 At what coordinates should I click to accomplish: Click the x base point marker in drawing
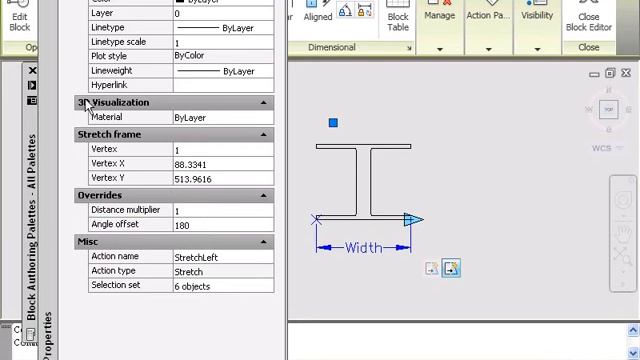[316, 220]
